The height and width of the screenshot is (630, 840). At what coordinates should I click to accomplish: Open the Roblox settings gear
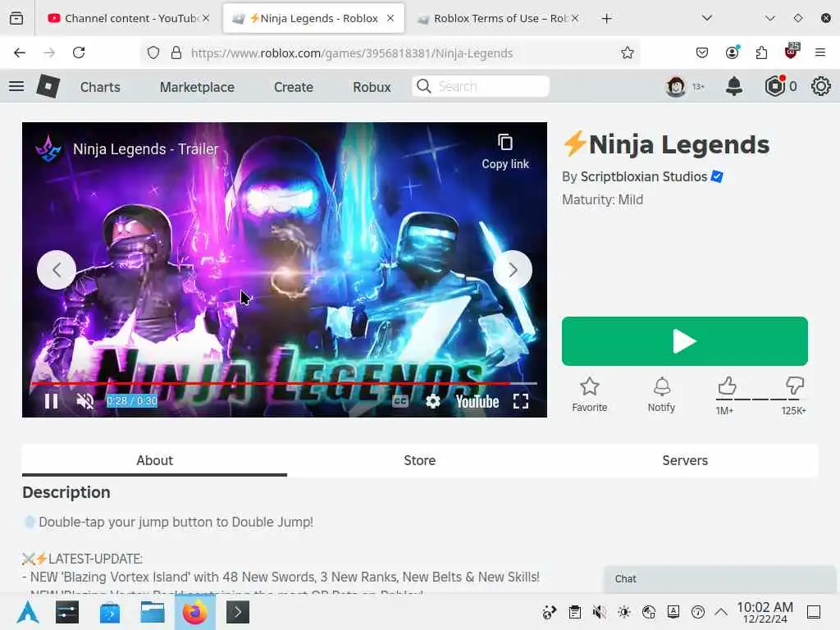click(x=820, y=86)
